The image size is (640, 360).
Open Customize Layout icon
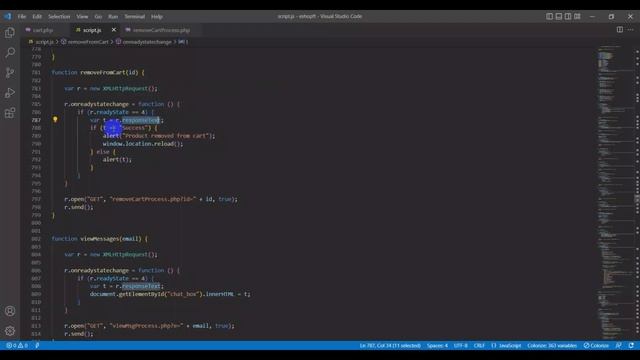click(x=577, y=16)
